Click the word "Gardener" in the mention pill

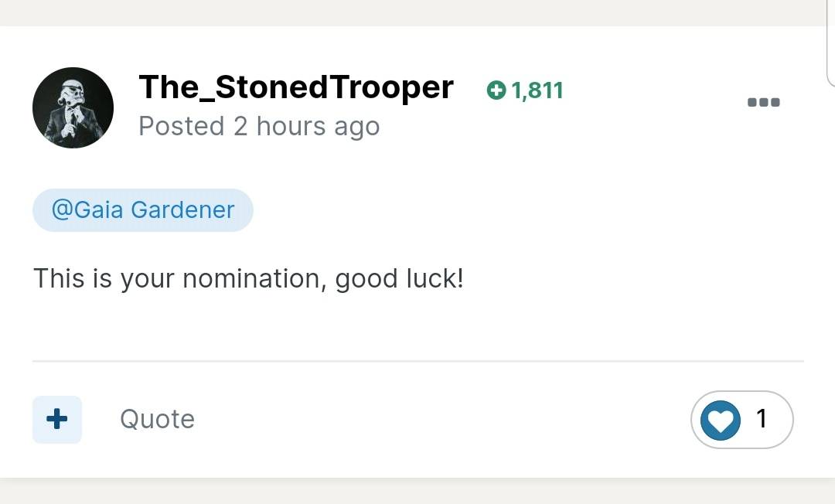pos(182,209)
